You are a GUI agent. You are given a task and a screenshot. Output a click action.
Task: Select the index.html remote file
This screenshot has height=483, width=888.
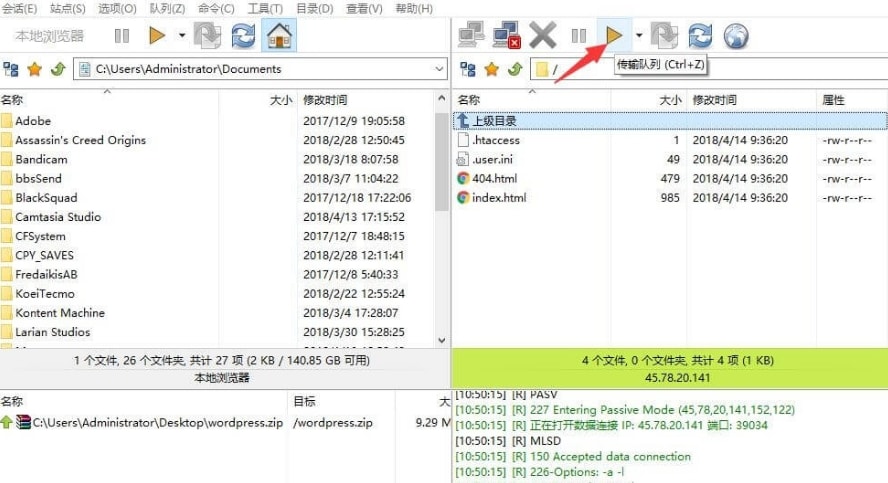(x=499, y=198)
